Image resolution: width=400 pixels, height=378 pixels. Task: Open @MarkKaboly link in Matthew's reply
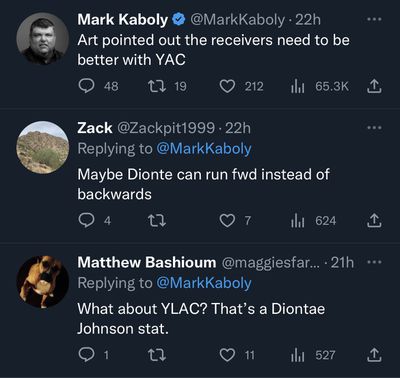coord(204,283)
